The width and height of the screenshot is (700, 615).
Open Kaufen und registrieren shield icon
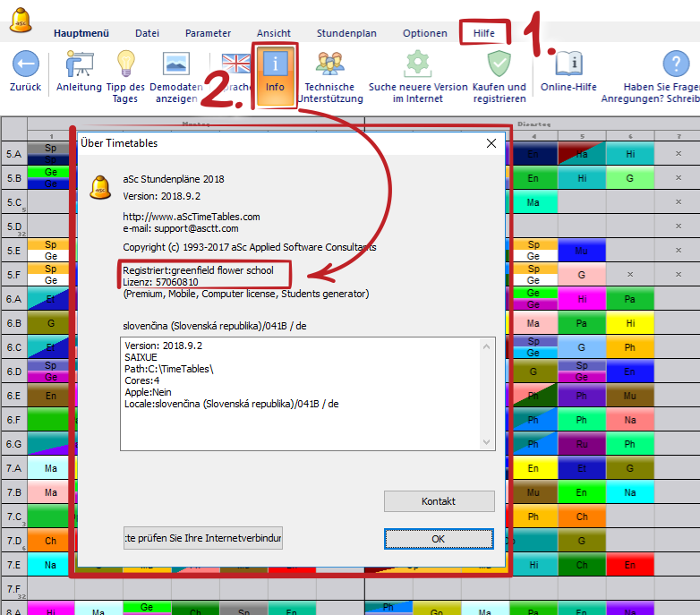click(x=499, y=64)
